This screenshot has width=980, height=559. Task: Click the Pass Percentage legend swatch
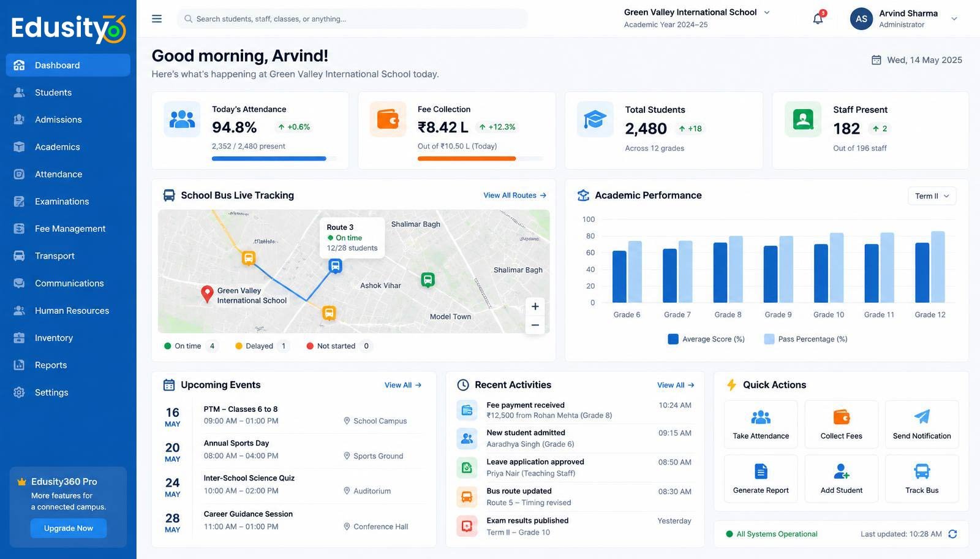point(769,339)
